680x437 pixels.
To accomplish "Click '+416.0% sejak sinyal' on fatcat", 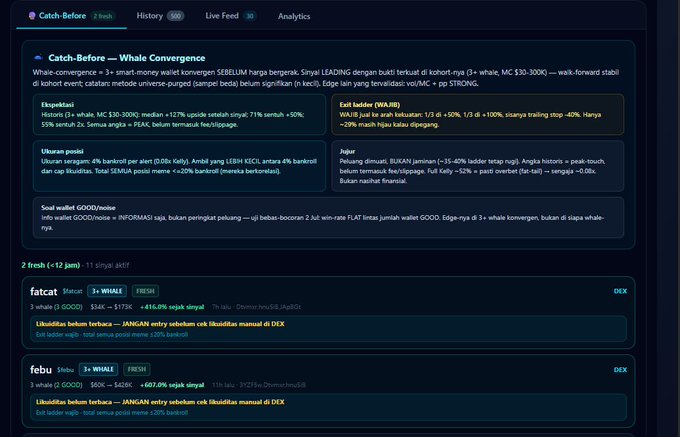I will [172, 307].
